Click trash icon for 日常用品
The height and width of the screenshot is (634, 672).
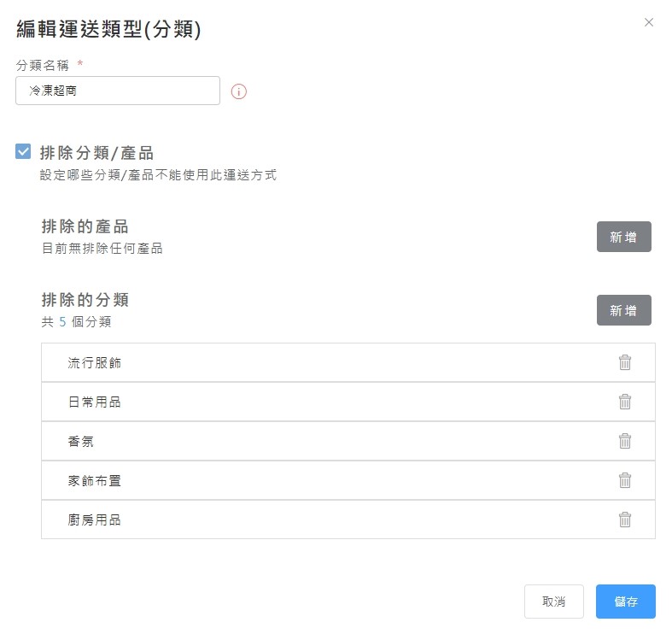pyautogui.click(x=624, y=402)
